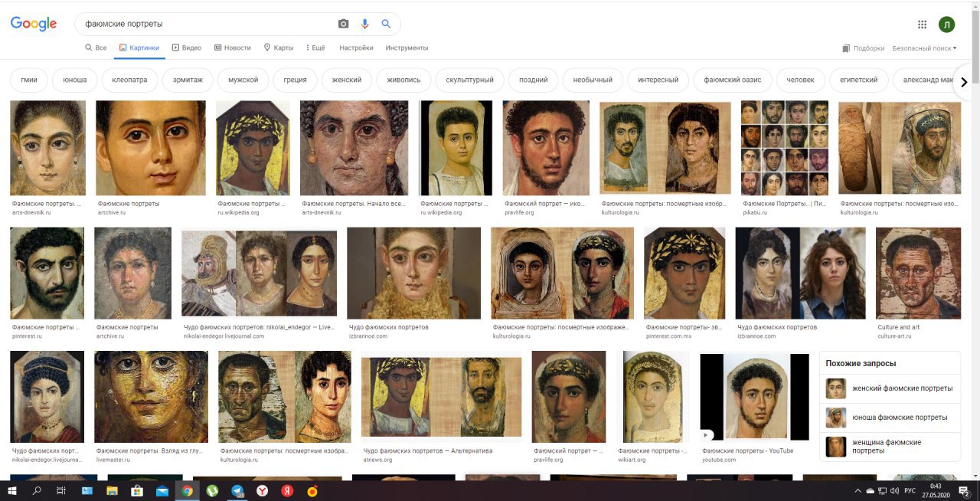Switch to the Карты tab

point(279,47)
